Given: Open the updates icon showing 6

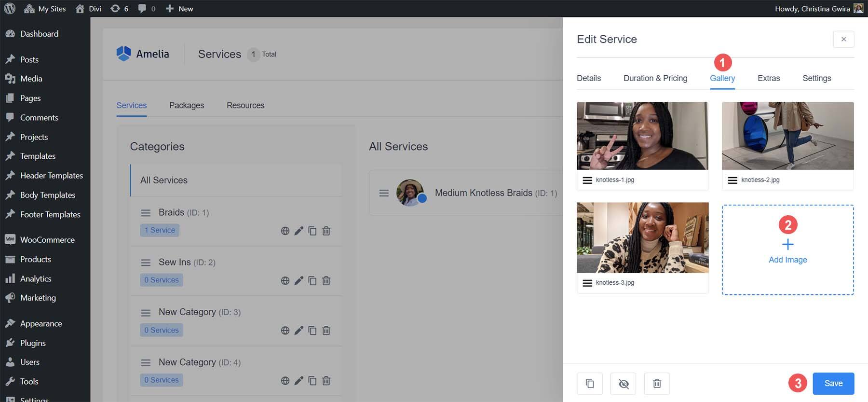Looking at the screenshot, I should [x=119, y=9].
